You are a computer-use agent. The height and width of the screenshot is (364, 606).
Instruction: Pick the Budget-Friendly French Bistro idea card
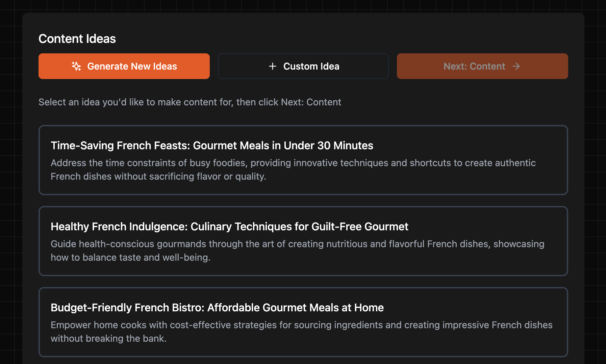[x=303, y=322]
